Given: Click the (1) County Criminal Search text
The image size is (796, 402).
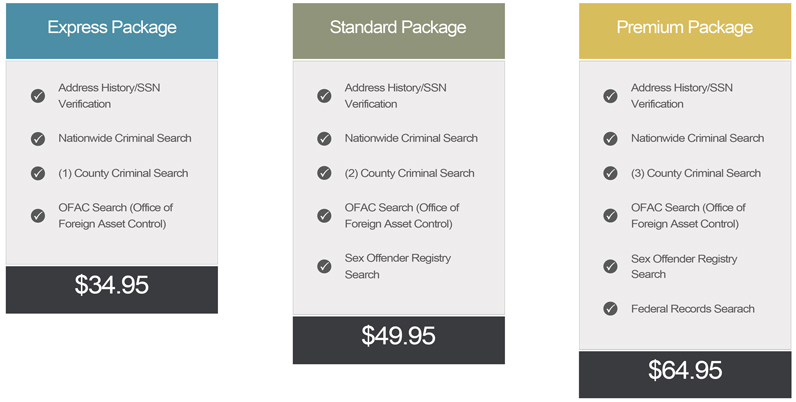Looking at the screenshot, I should point(123,173).
